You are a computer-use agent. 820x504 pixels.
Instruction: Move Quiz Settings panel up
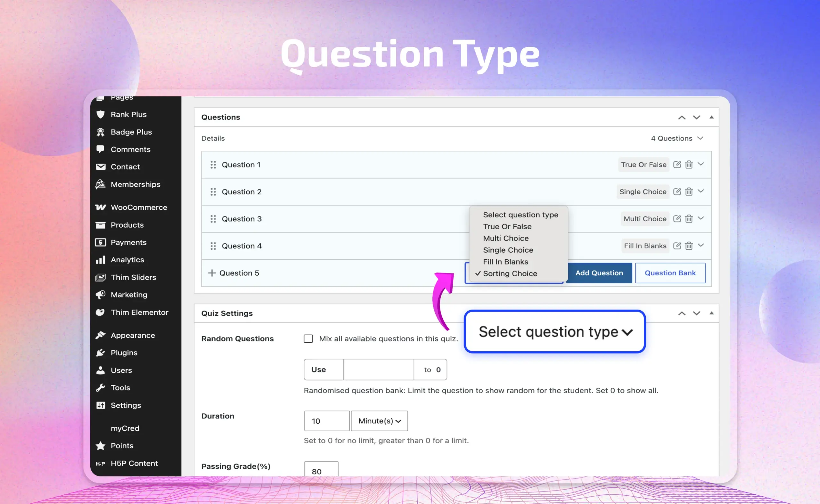pyautogui.click(x=682, y=313)
